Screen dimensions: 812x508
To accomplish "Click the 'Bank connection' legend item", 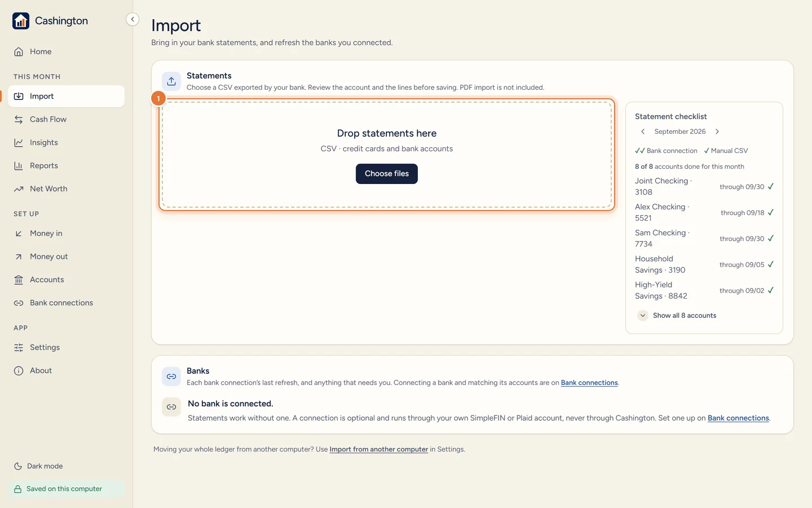I will 666,151.
